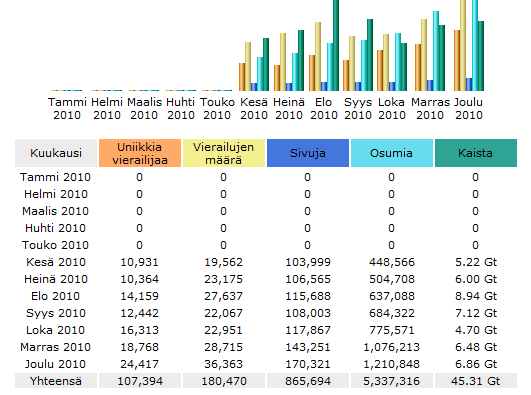Image resolution: width=531 pixels, height=395 pixels.
Task: Click the Tammi 2010 chart axis label
Action: (67, 108)
